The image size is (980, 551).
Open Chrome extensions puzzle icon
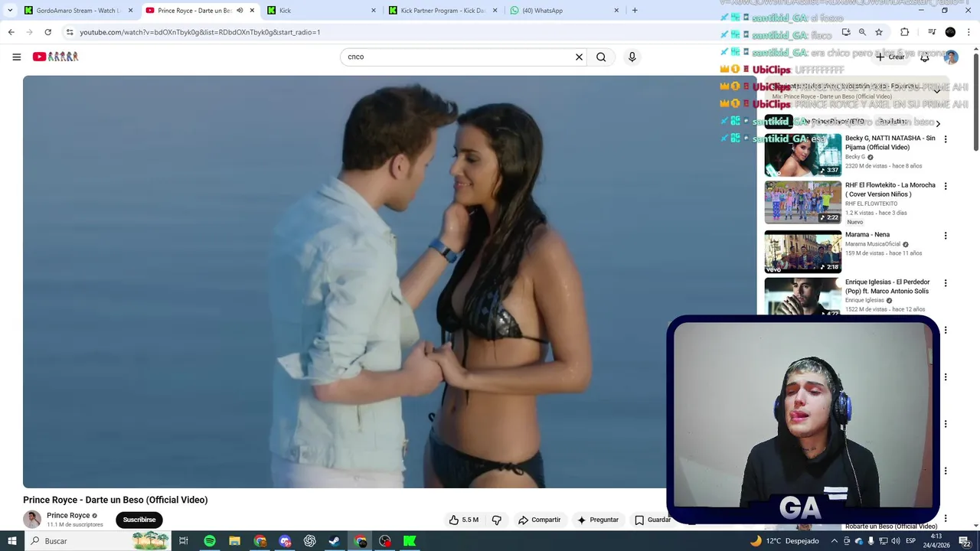pos(904,32)
